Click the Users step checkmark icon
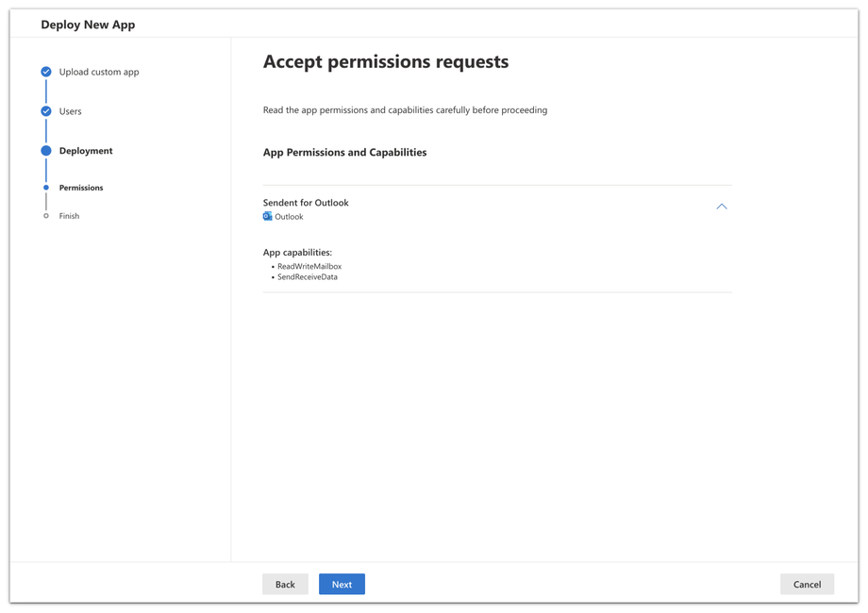 point(46,111)
